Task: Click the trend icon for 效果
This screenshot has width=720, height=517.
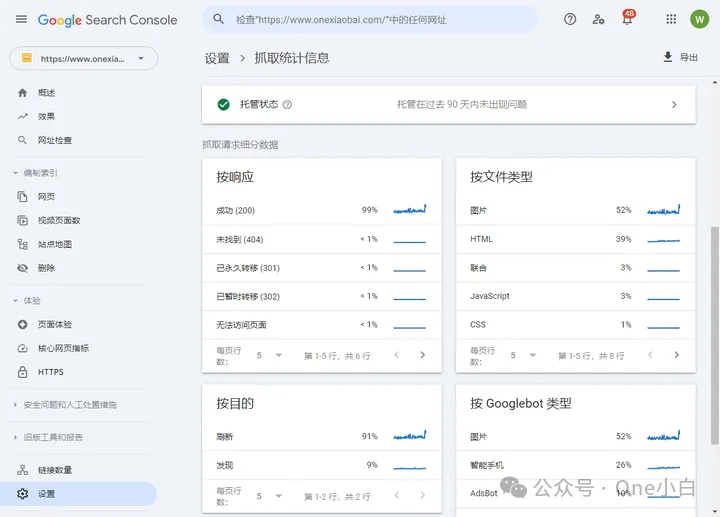Action: [x=22, y=117]
